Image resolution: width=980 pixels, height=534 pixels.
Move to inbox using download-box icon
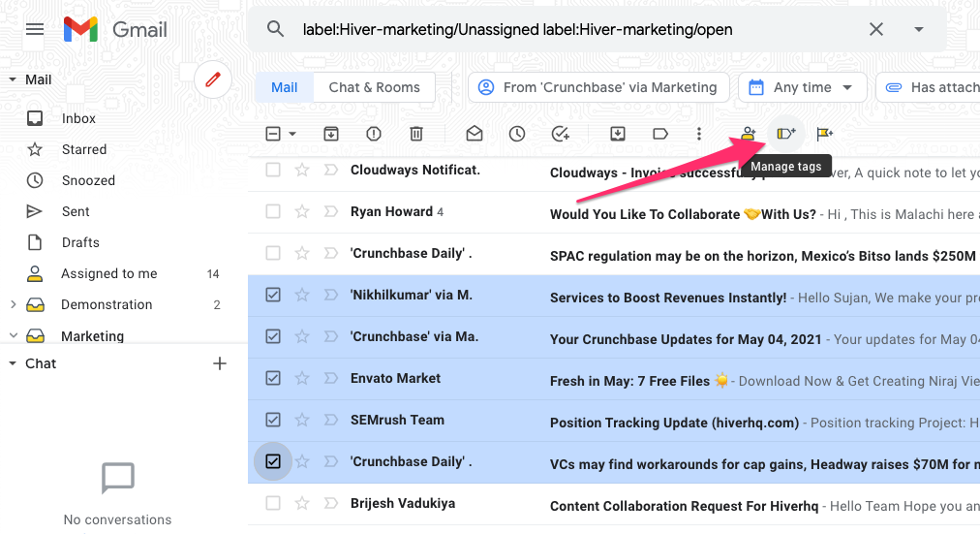[618, 133]
